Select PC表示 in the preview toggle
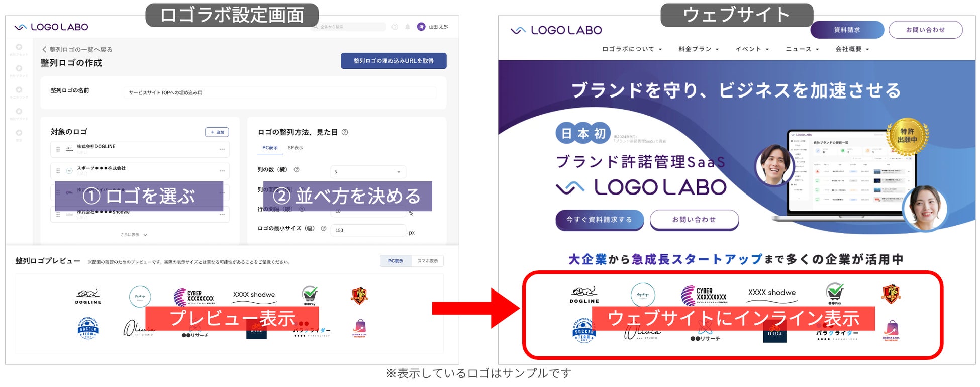Viewport: 980px width, 387px height. [x=396, y=261]
